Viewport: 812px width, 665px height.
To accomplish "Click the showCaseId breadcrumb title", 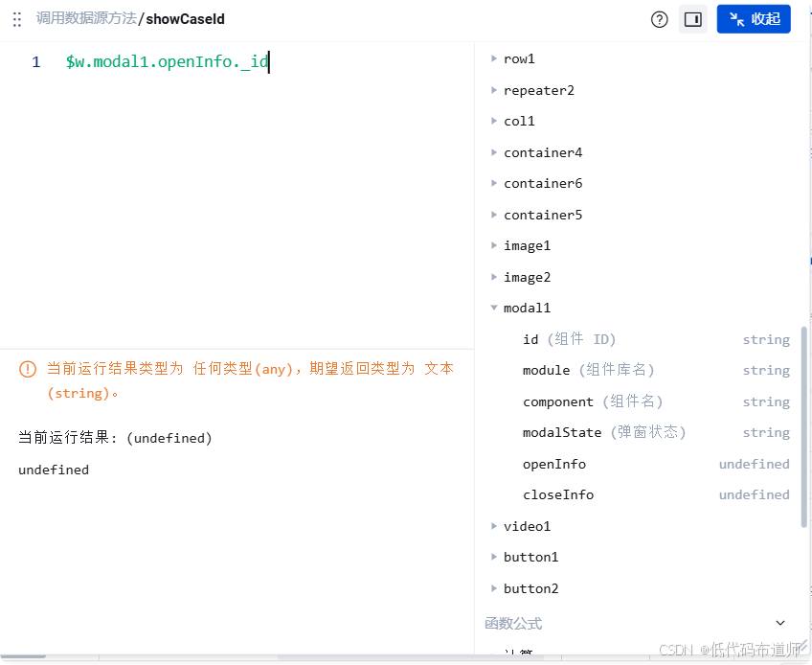I will (x=186, y=19).
